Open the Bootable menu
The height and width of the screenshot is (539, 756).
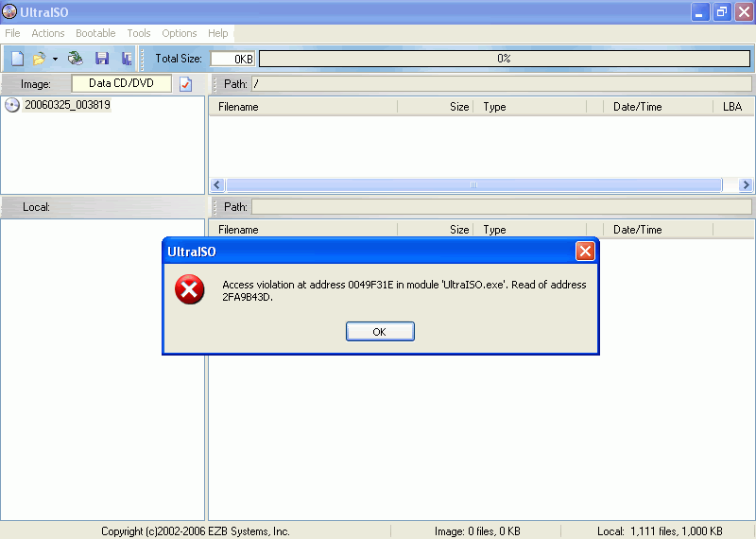[x=95, y=33]
